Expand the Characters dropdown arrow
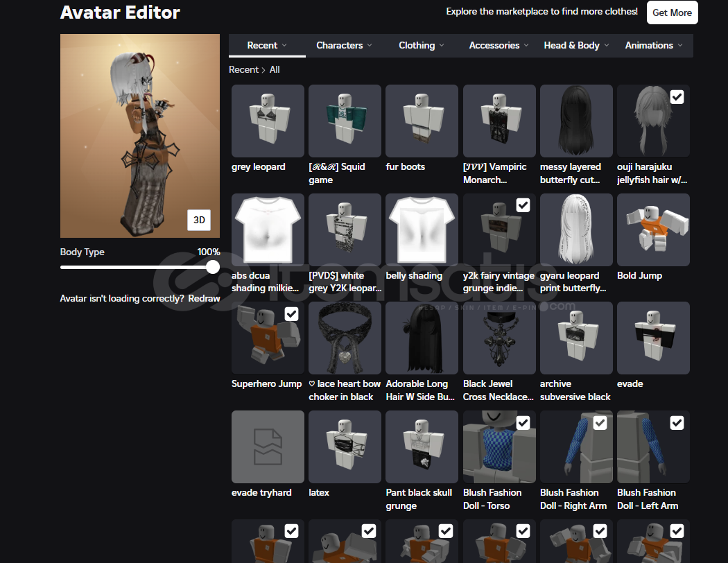Screen dimensions: 728x563 coord(370,46)
